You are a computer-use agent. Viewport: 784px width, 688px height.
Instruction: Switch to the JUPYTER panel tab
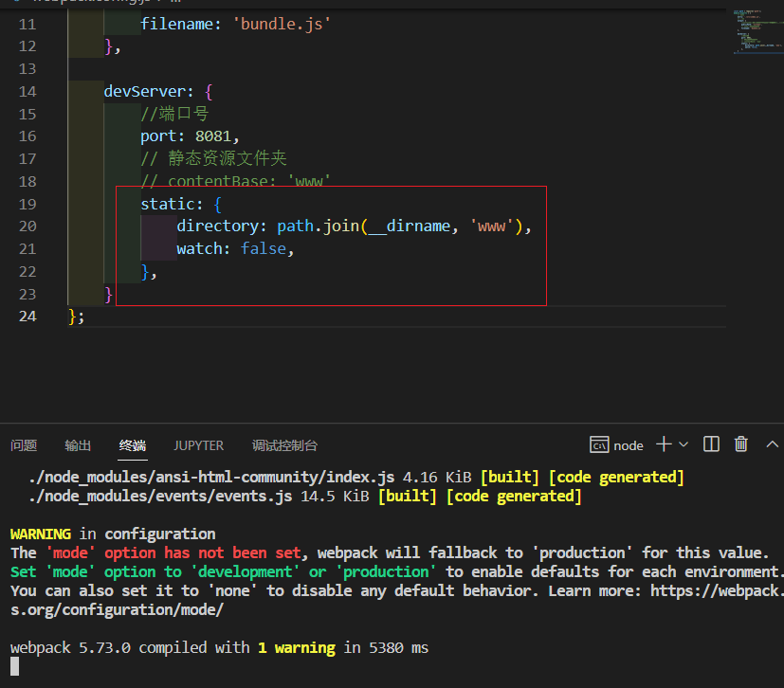click(x=199, y=445)
